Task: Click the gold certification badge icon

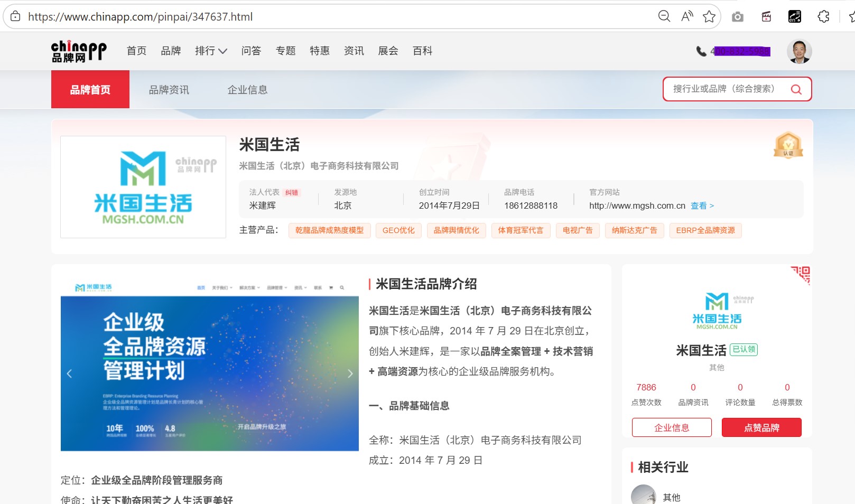Action: 788,145
